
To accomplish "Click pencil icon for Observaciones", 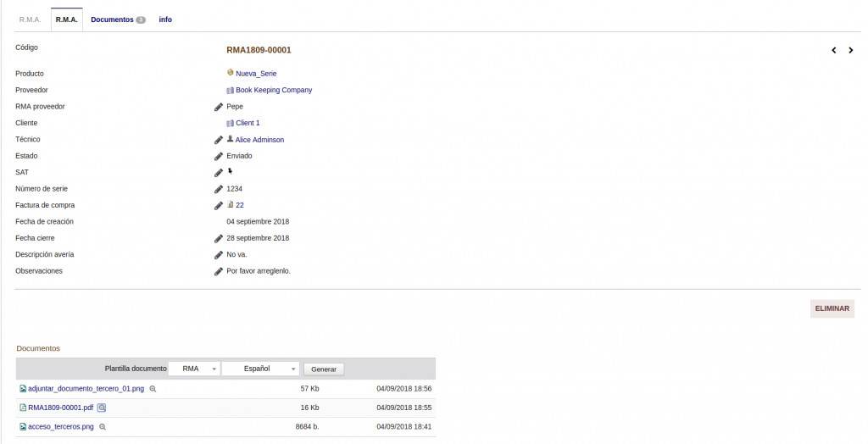I will [219, 271].
